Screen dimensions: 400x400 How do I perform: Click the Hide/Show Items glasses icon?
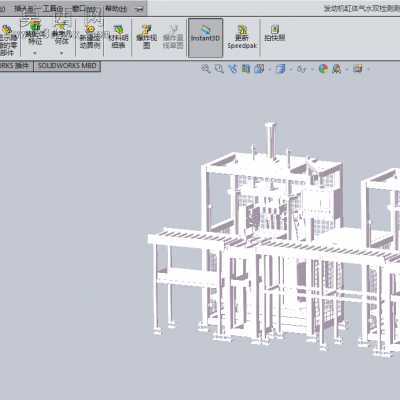coord(301,69)
